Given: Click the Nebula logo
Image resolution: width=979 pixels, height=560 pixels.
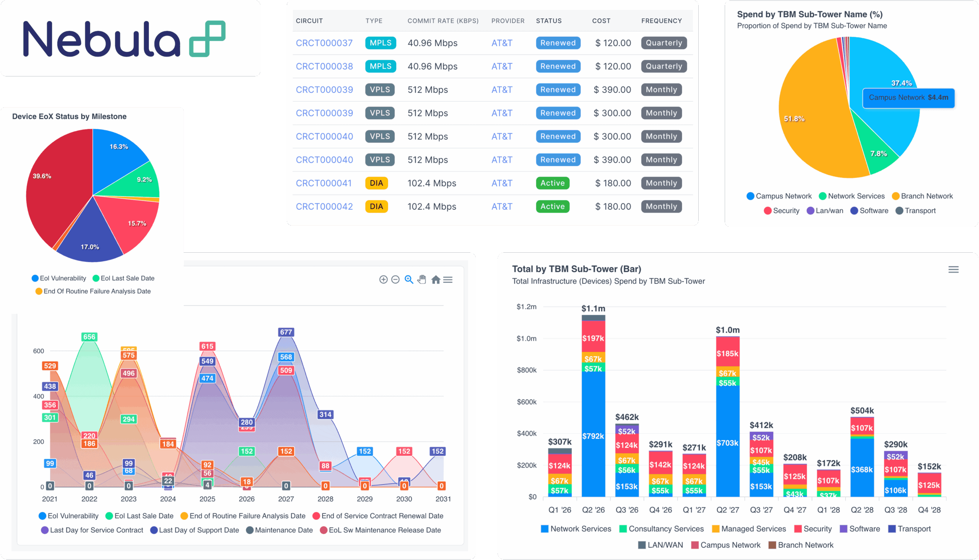Looking at the screenshot, I should coord(124,39).
